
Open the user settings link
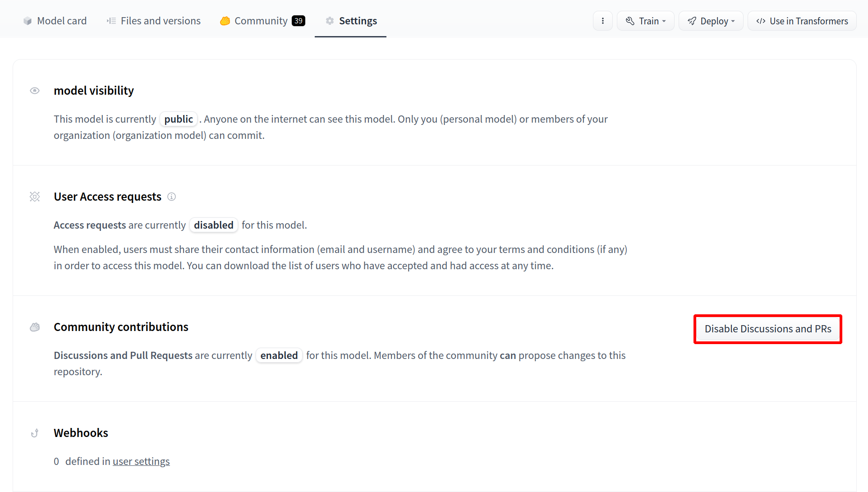point(141,461)
